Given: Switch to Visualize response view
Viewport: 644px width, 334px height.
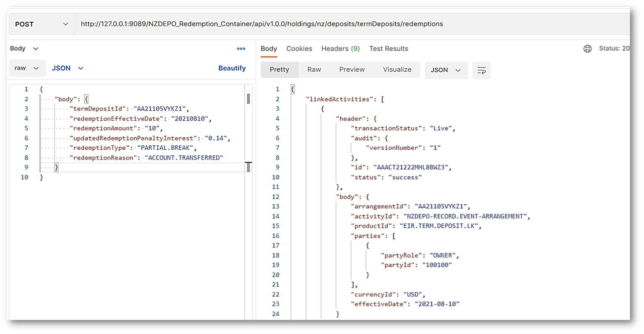Looking at the screenshot, I should point(397,70).
